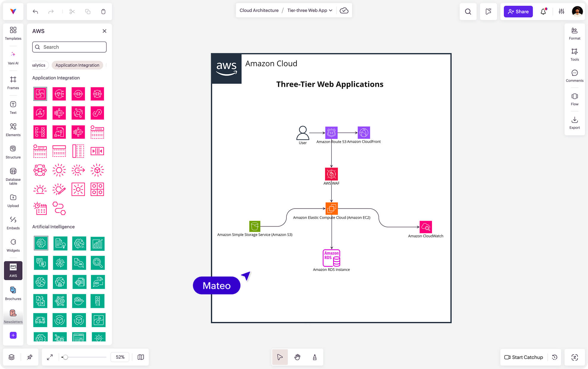Insert a Database table
The height and width of the screenshot is (369, 588).
tap(13, 176)
